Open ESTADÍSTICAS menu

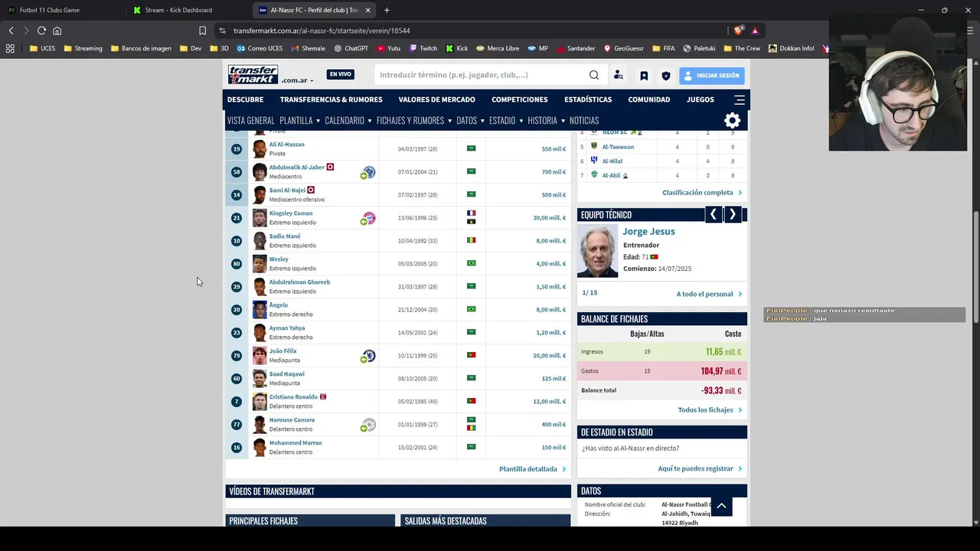(588, 99)
